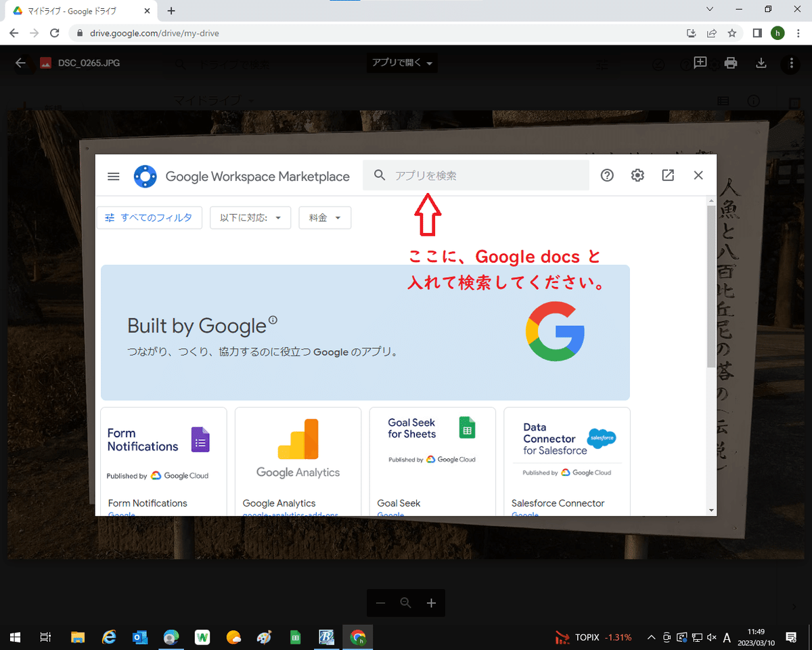Click the muted volume tray icon

[711, 637]
